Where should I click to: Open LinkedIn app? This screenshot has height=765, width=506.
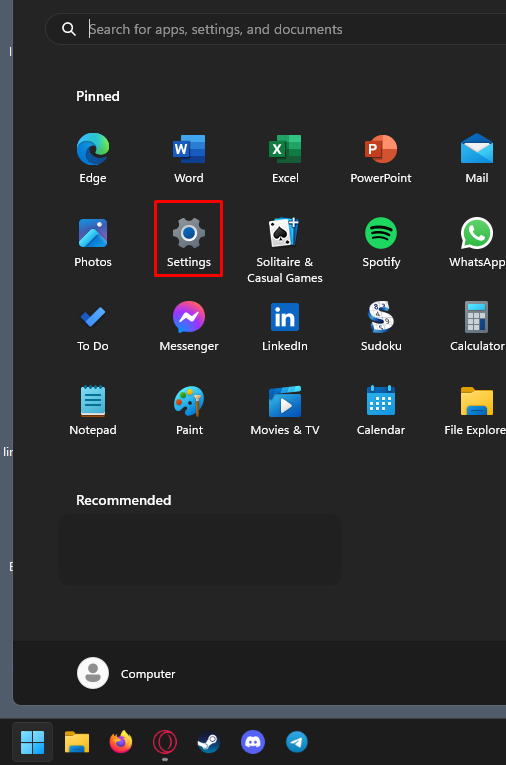point(285,326)
